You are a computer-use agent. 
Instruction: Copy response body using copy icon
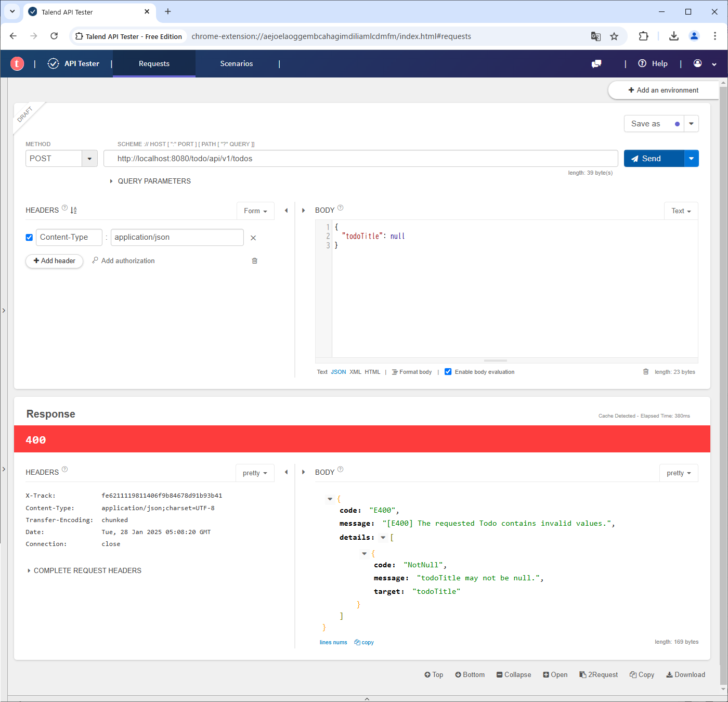pos(364,642)
